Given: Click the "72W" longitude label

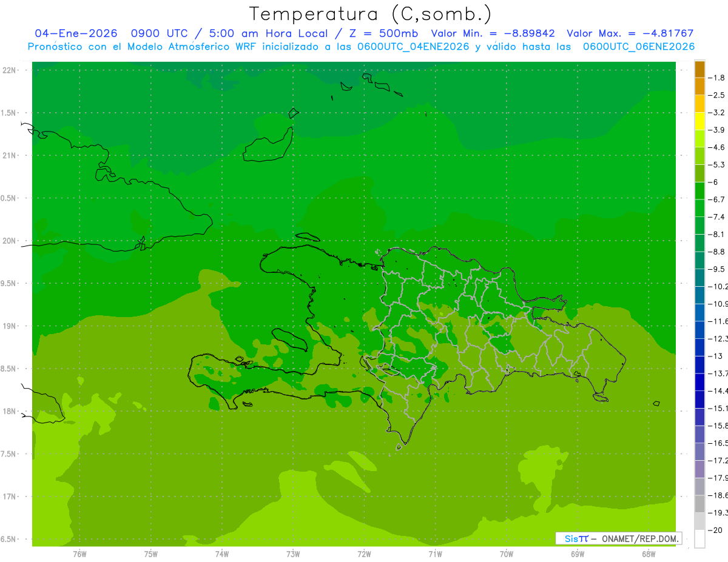Looking at the screenshot, I should pos(364,554).
